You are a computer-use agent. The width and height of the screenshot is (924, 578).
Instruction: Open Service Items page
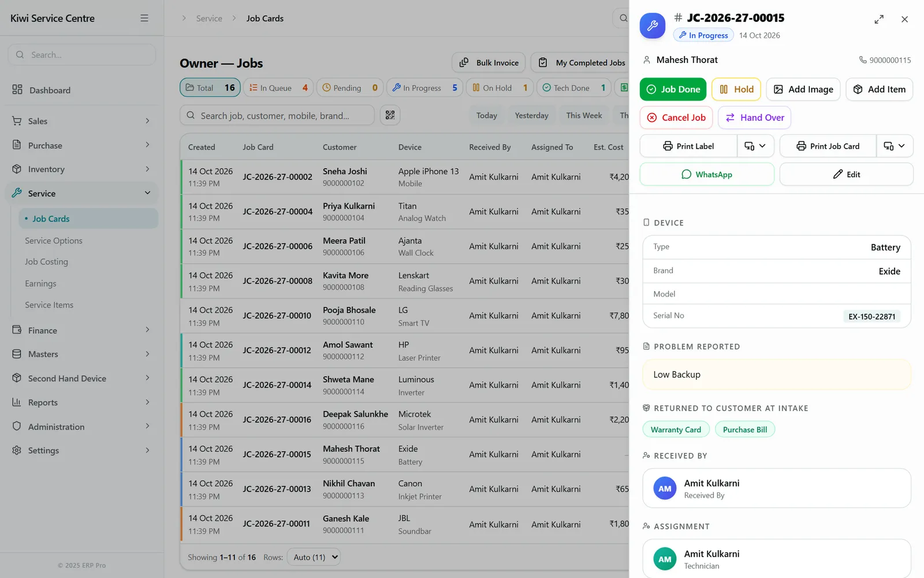[x=49, y=305]
